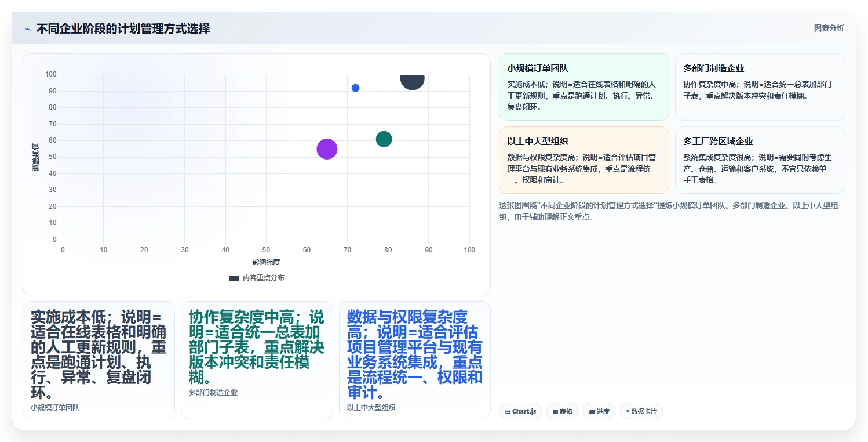Click the 协作复杂度中高 description in right card

(757, 90)
